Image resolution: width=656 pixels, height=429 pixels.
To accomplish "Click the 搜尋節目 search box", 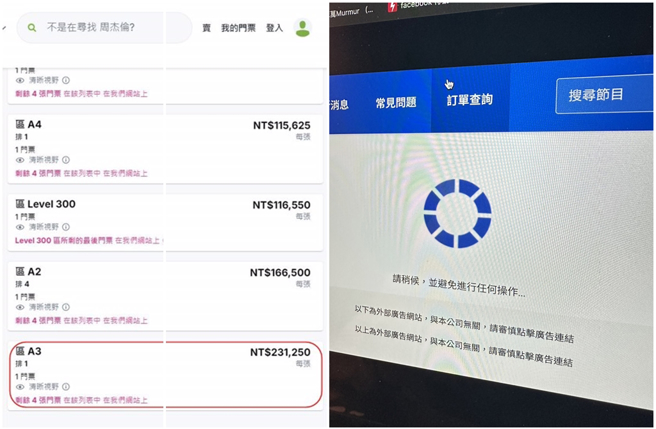I will coord(604,94).
